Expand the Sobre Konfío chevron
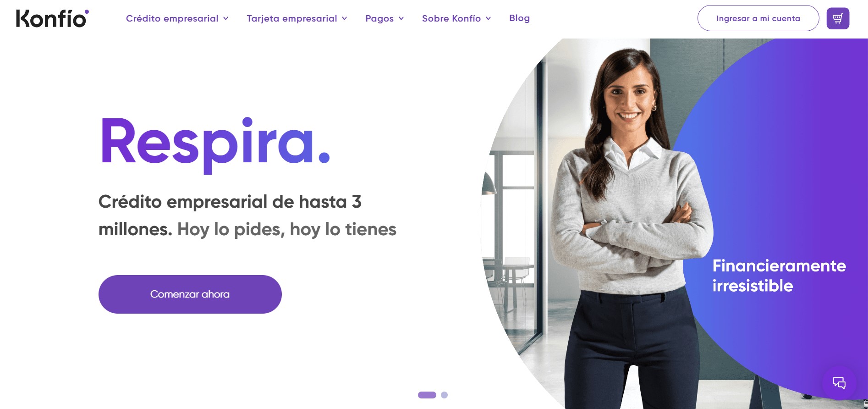 tap(488, 18)
